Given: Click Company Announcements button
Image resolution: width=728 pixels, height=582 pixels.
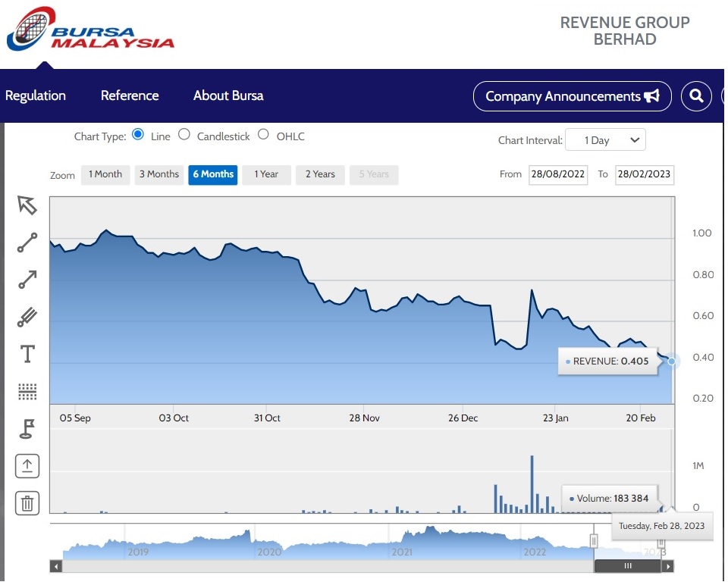Looking at the screenshot, I should click(x=572, y=96).
